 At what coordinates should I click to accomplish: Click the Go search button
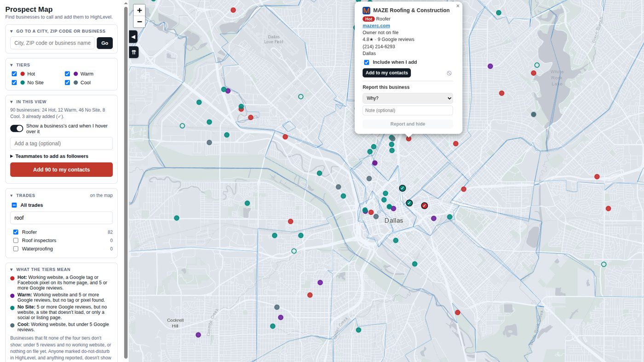(x=104, y=43)
